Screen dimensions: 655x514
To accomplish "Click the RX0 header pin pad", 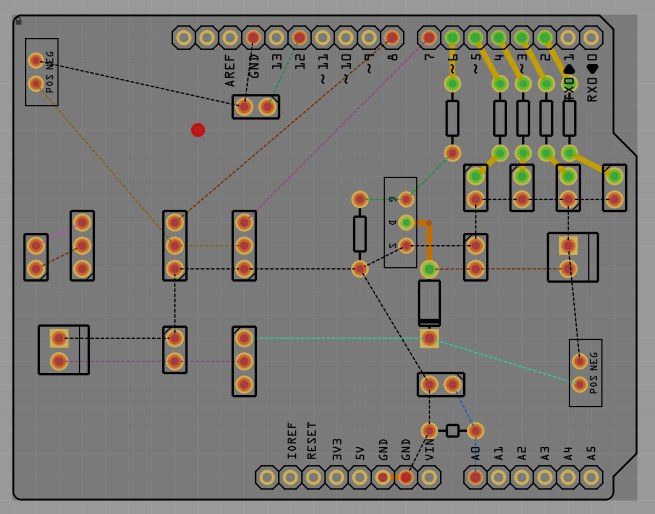I will (x=591, y=38).
